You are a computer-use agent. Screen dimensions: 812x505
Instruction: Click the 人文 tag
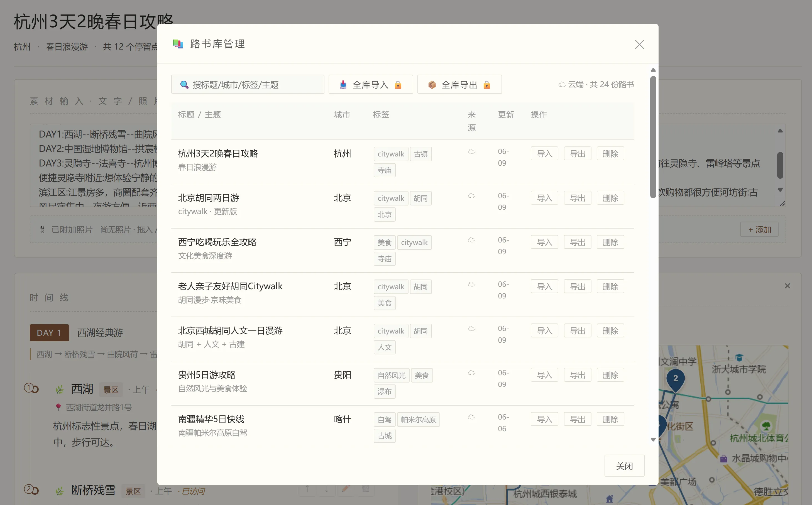385,347
